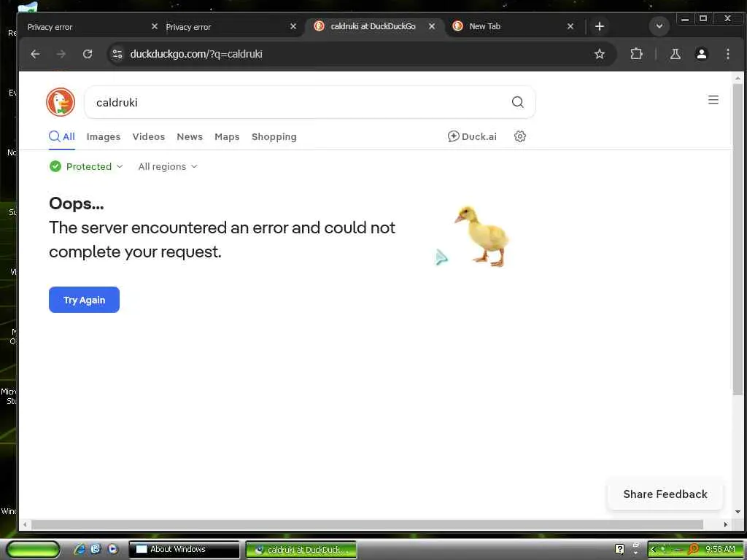Click the vertical scrollbar thumb

pos(738,239)
